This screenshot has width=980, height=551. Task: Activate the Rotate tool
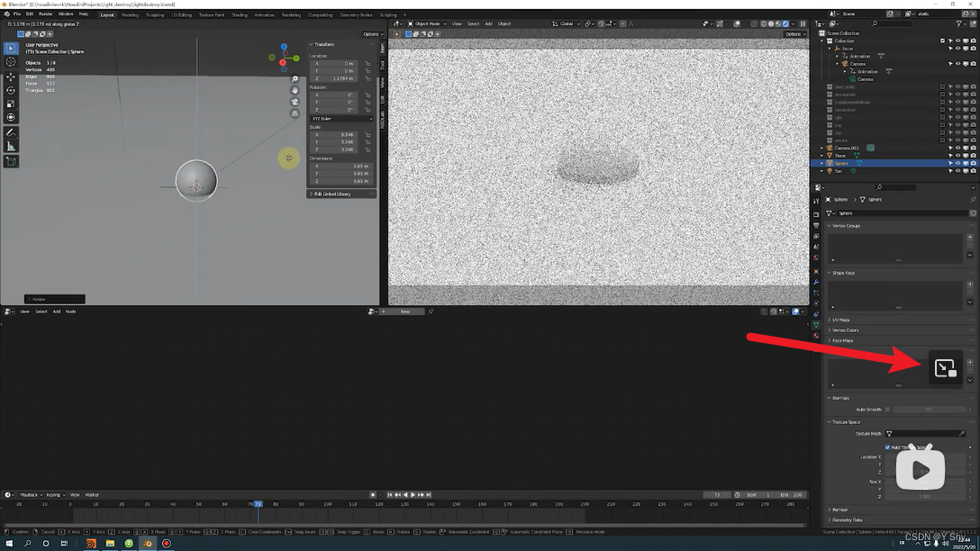pyautogui.click(x=11, y=91)
